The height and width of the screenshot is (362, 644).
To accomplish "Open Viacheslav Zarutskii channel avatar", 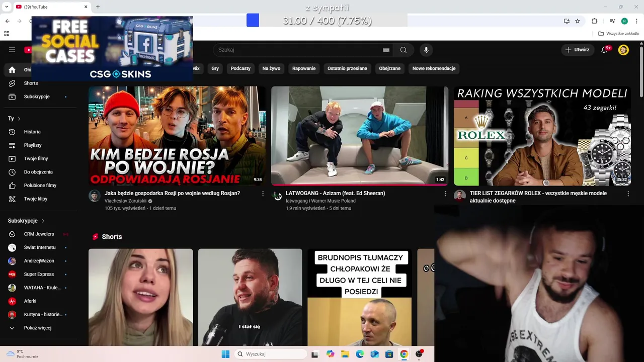I will coord(95,196).
